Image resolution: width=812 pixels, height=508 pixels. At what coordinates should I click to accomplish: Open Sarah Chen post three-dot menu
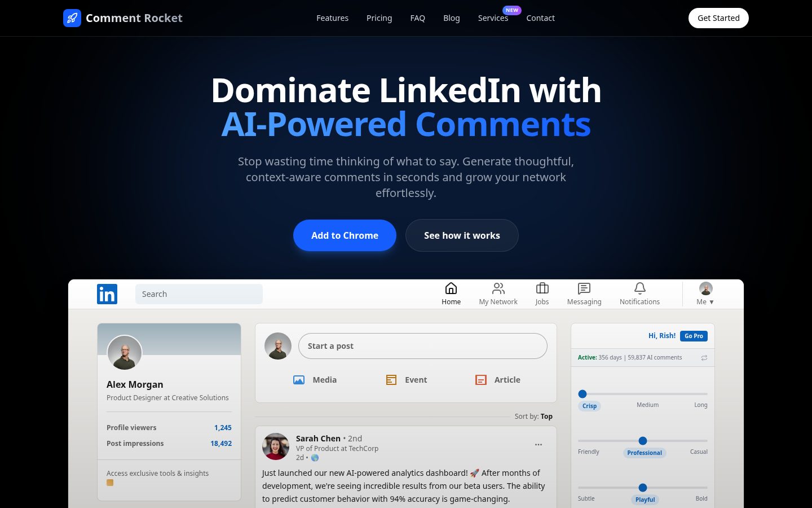[x=539, y=444]
